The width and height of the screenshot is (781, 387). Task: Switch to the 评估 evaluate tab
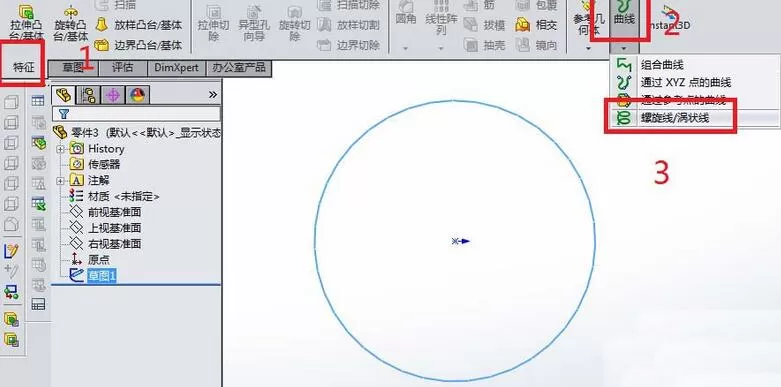[x=123, y=67]
